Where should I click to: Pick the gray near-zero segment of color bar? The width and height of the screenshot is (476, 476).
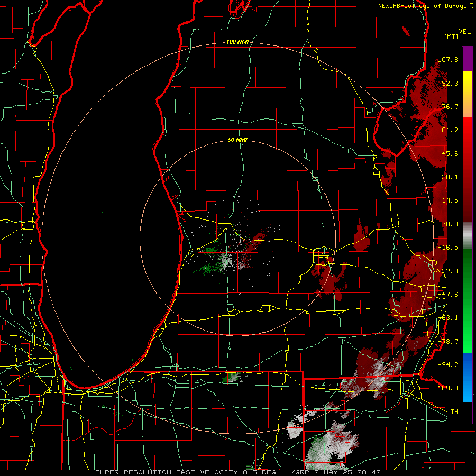(x=467, y=235)
